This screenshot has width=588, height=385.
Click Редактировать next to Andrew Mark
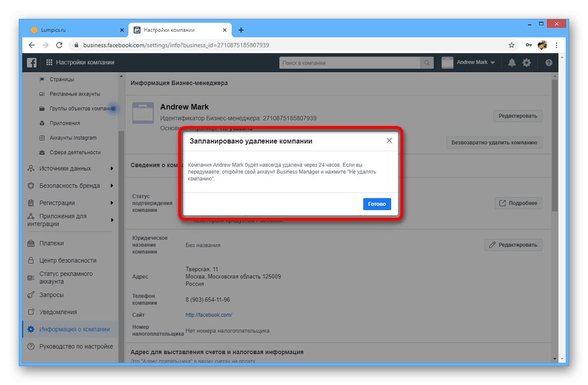[x=518, y=116]
